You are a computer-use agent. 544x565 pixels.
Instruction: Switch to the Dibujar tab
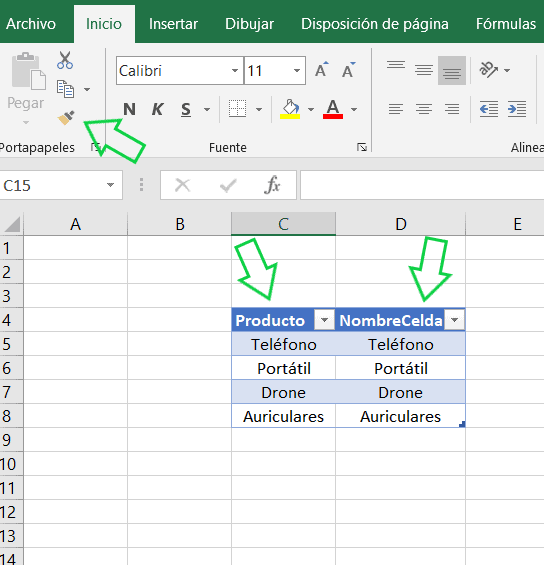[x=249, y=24]
